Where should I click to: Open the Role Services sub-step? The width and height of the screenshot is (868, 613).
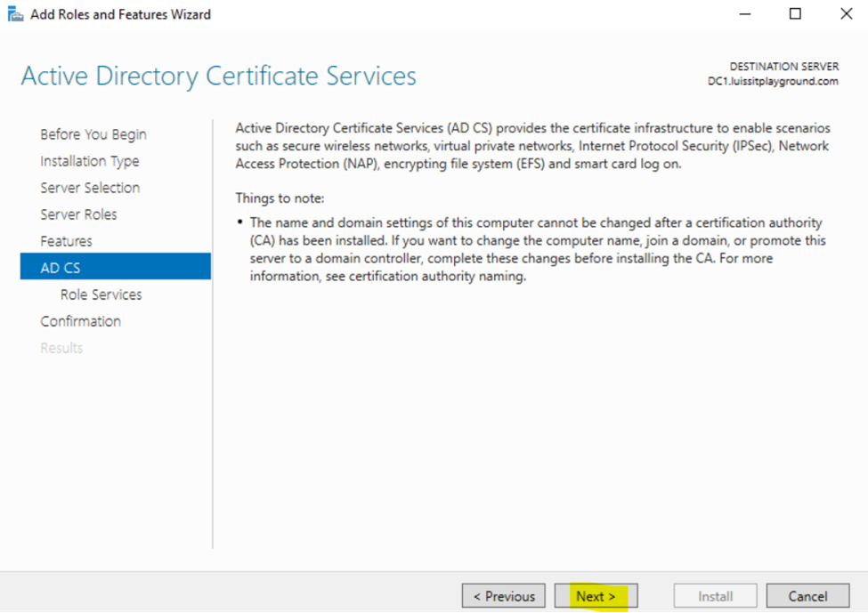(x=101, y=294)
